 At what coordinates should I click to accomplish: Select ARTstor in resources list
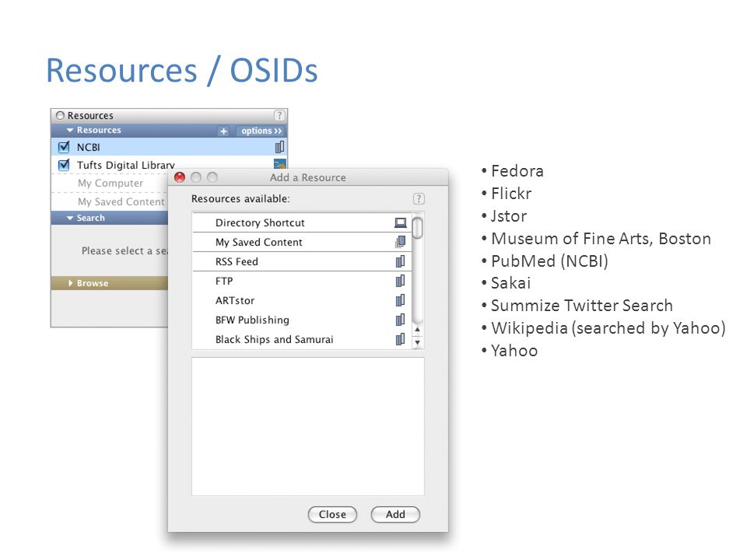coord(302,300)
